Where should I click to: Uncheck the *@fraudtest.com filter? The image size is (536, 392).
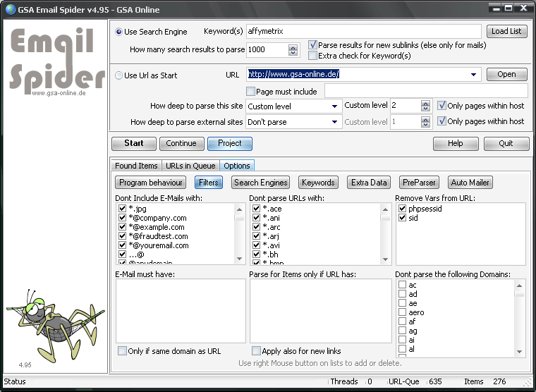point(123,235)
